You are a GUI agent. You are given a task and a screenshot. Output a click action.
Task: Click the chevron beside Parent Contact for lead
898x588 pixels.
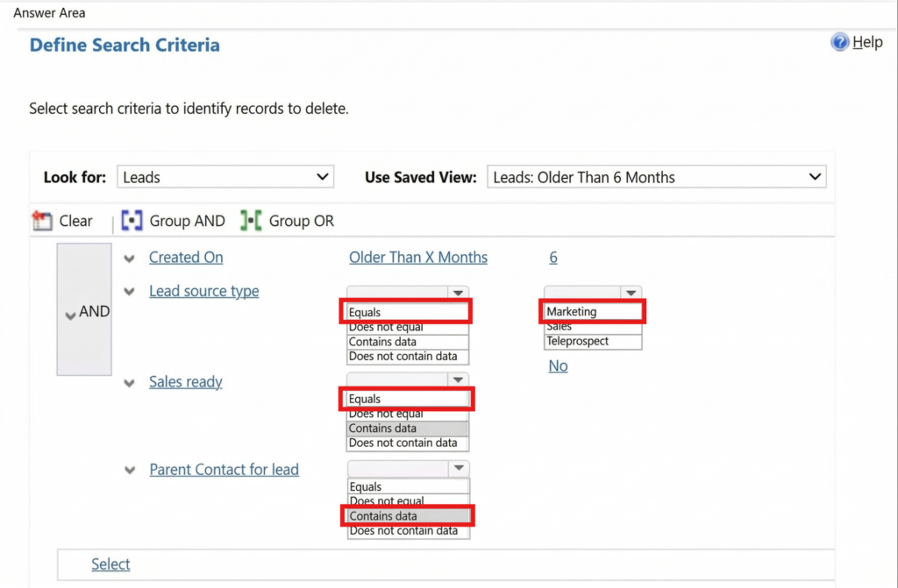coord(130,471)
